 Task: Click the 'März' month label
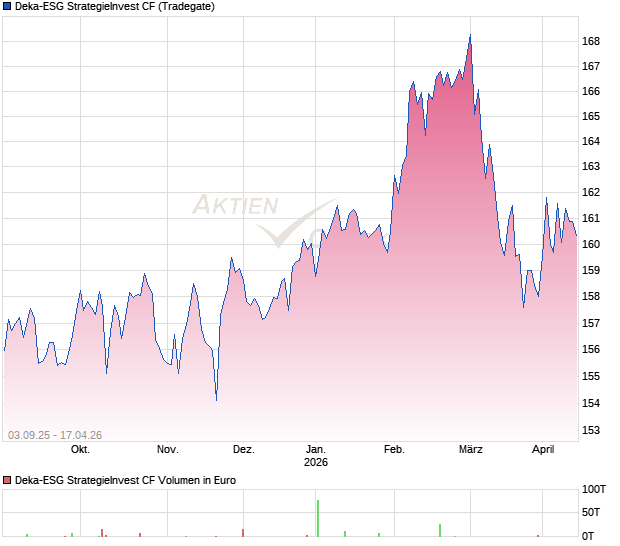click(471, 450)
